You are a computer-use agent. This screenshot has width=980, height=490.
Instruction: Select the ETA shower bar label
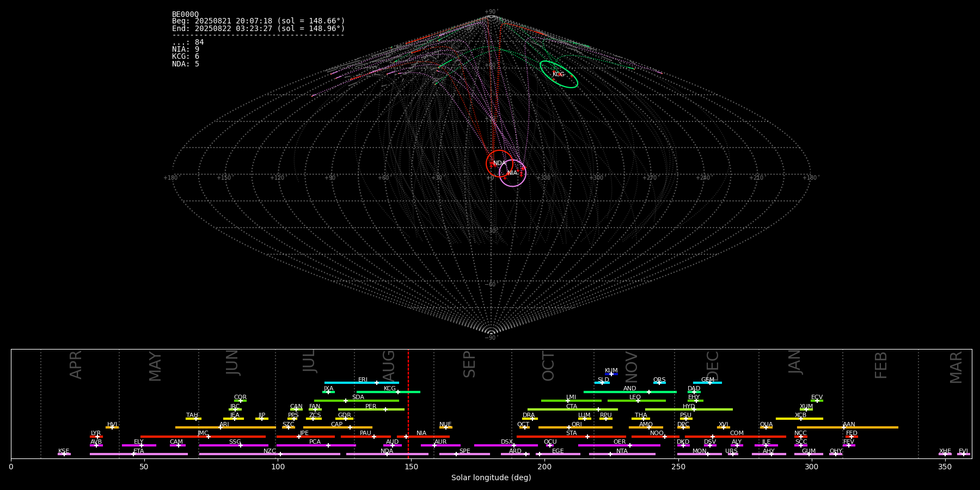click(139, 451)
